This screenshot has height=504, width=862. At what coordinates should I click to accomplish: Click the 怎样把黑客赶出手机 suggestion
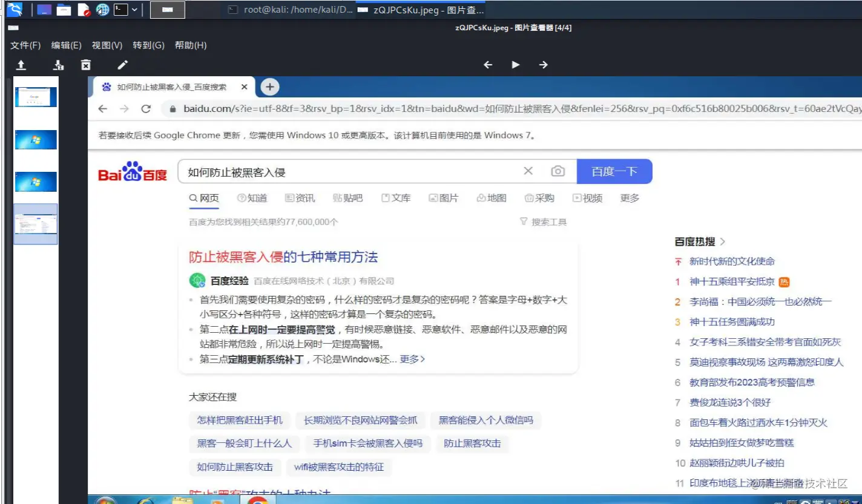240,420
